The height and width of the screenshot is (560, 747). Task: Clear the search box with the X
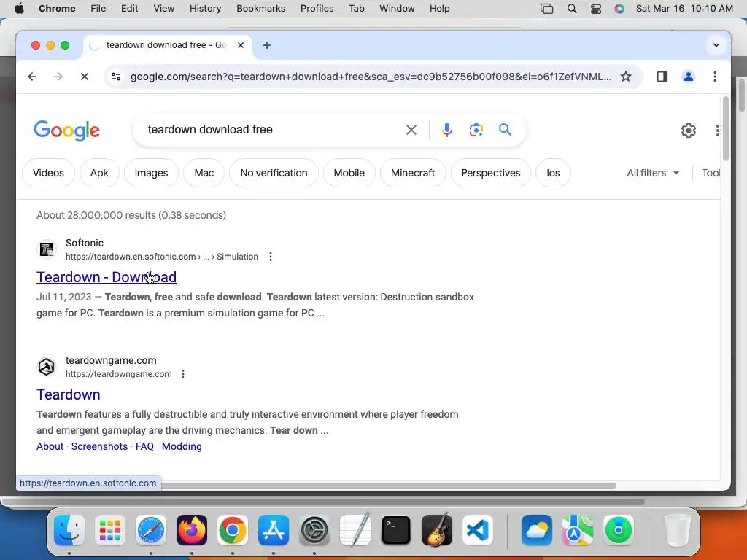411,130
